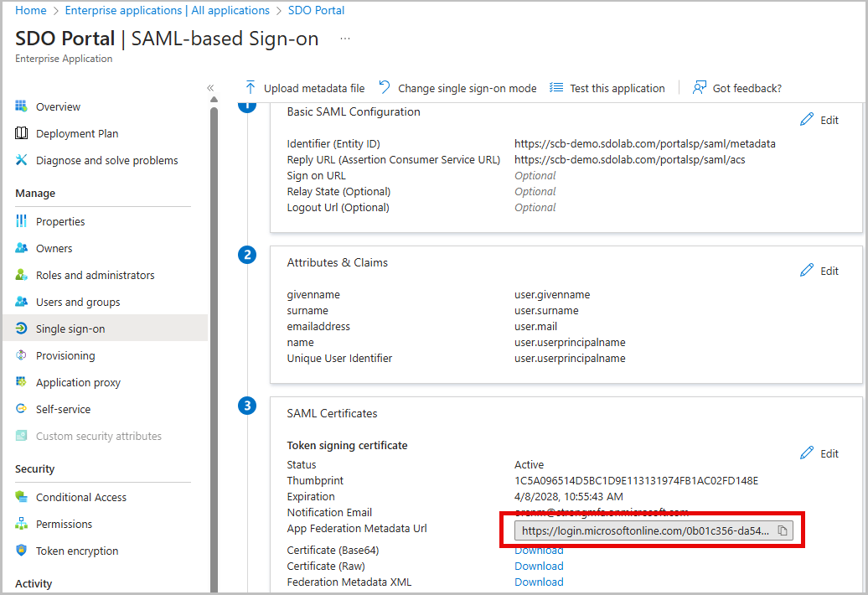Select Token encryption menu item
This screenshot has width=868, height=595.
coord(77,551)
